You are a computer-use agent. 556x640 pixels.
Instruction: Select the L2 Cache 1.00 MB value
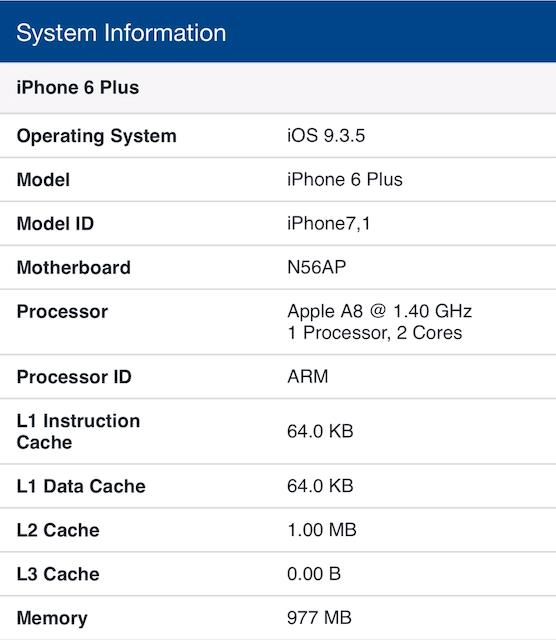(322, 530)
